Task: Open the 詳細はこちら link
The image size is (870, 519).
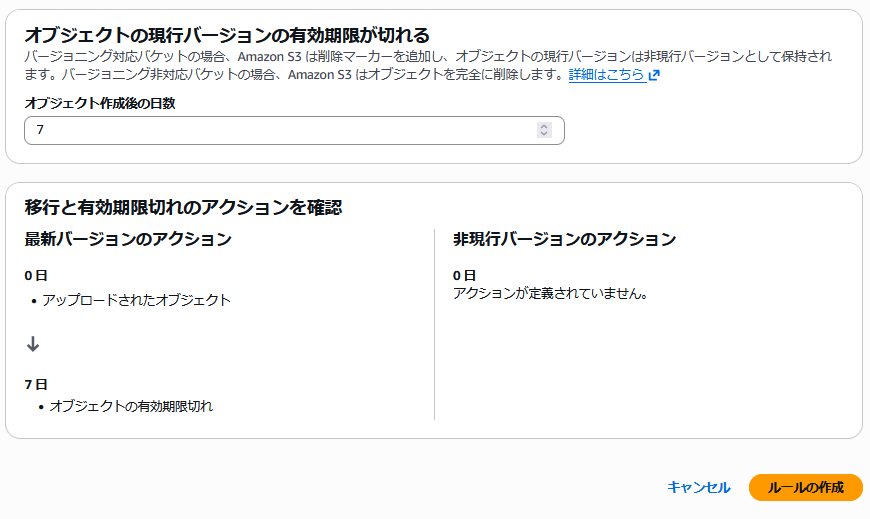Action: click(x=607, y=75)
